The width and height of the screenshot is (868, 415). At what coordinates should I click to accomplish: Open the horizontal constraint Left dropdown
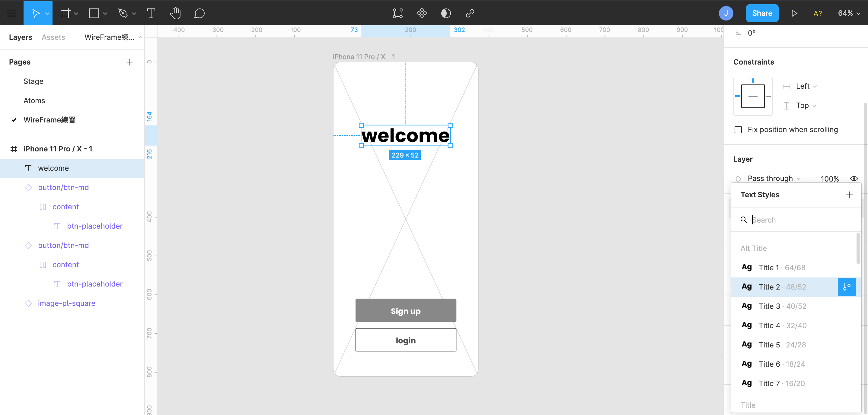click(806, 86)
